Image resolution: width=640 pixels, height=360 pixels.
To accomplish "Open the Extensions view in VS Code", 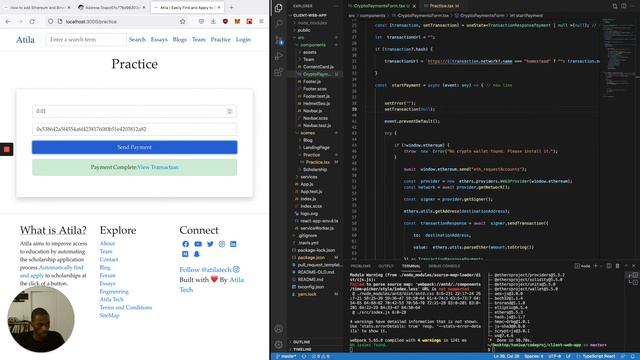I will coord(279,72).
